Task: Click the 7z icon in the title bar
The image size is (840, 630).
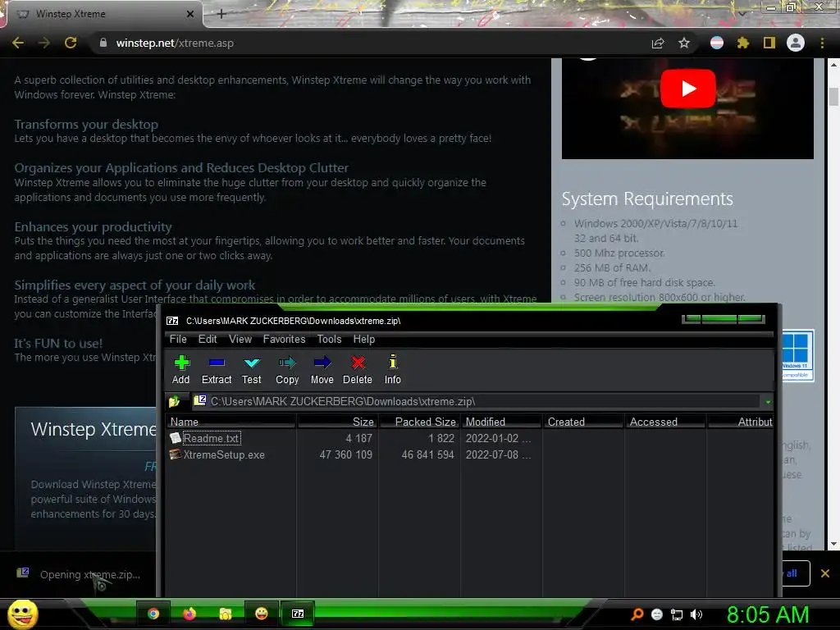Action: [x=172, y=321]
